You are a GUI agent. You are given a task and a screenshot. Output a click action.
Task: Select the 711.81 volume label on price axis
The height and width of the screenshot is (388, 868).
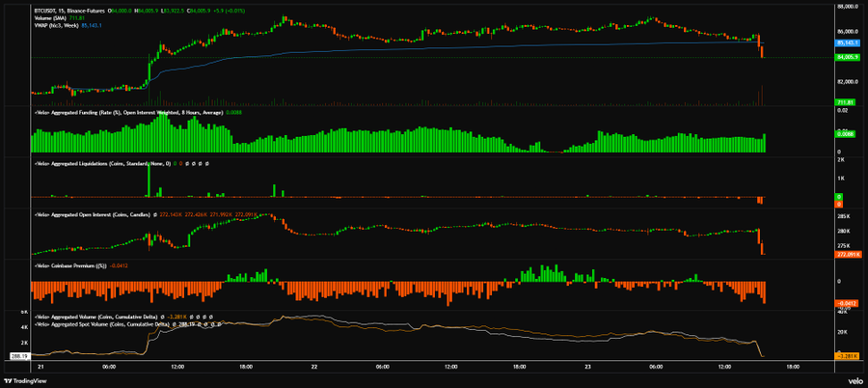[x=844, y=102]
